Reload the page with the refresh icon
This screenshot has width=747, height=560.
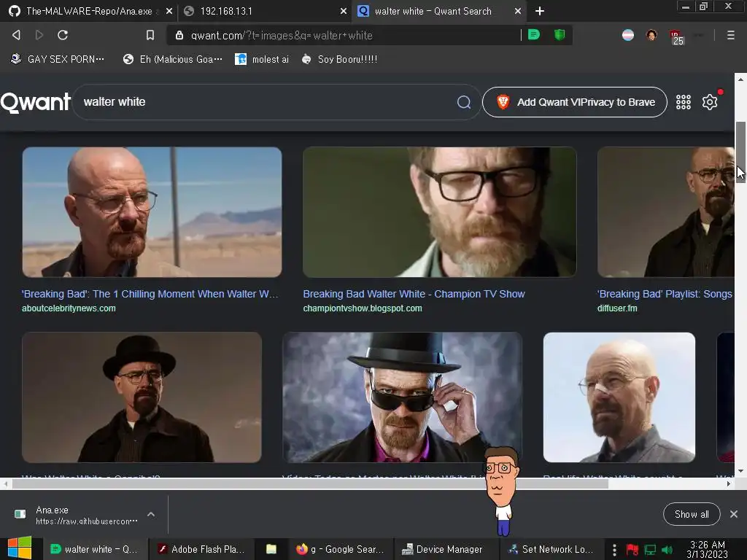click(x=63, y=35)
